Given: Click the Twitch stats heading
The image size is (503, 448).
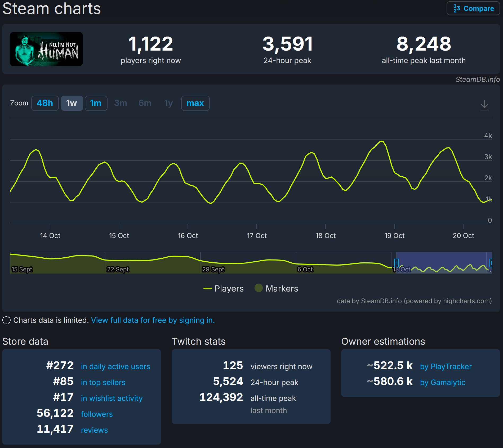Looking at the screenshot, I should click(x=199, y=342).
